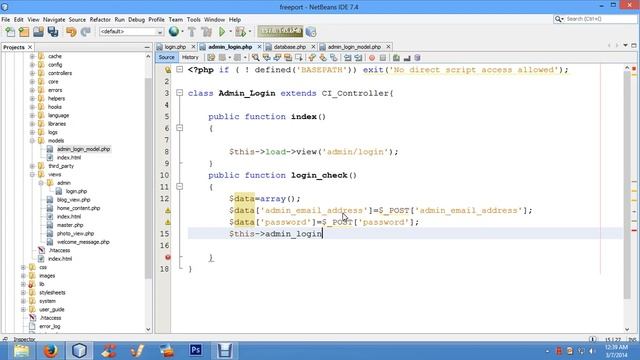Click Find Next Occurrence icon
This screenshot has width=640, height=360.
pos(277,58)
